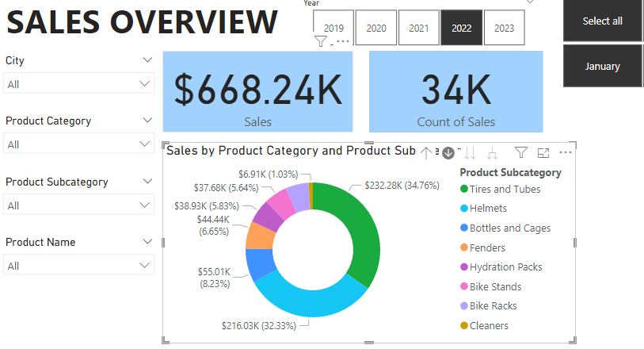Expand all down one level icon
The width and height of the screenshot is (644, 349).
click(x=492, y=153)
